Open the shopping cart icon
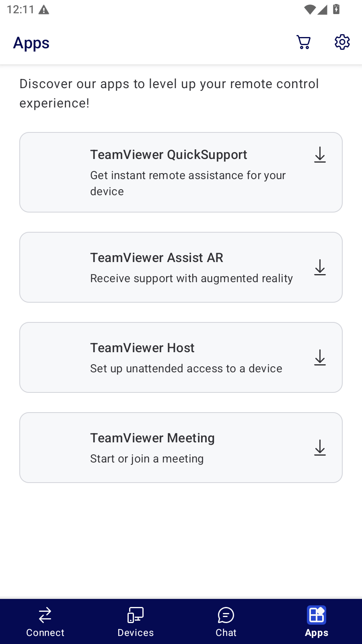 [304, 42]
